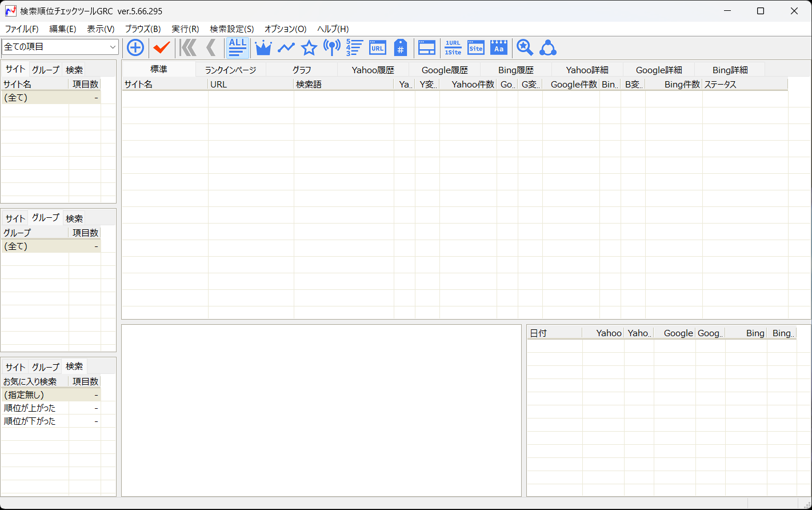Open the ファイル(F) menu
Image resolution: width=812 pixels, height=510 pixels.
pos(22,29)
